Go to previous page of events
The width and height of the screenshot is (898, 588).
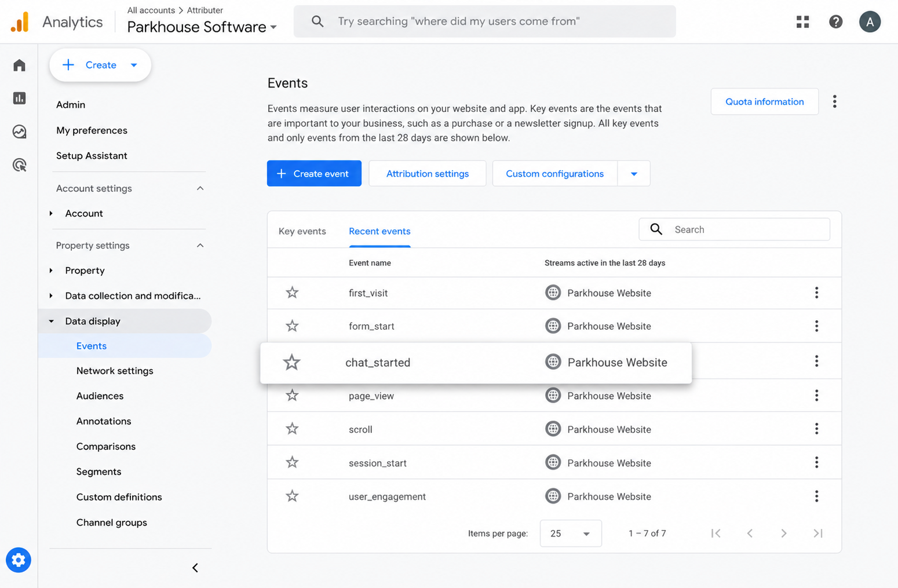750,534
